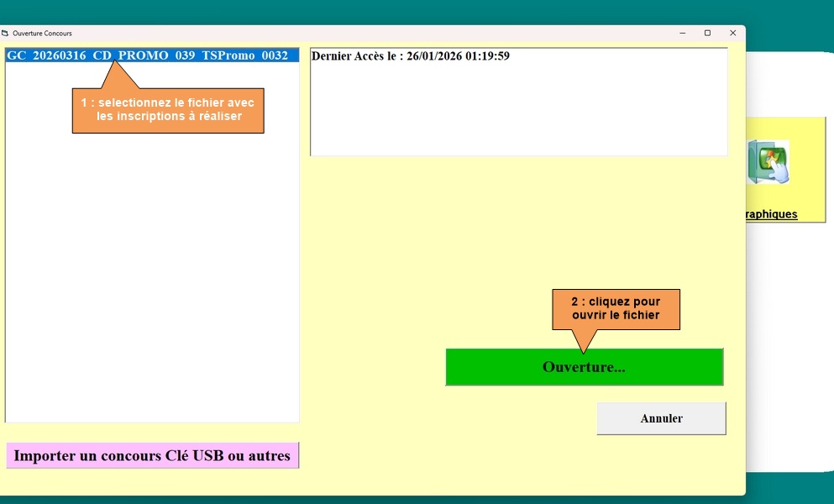834x504 pixels.
Task: Click Importer un concours Clé USB ou autres
Action: coord(152,455)
